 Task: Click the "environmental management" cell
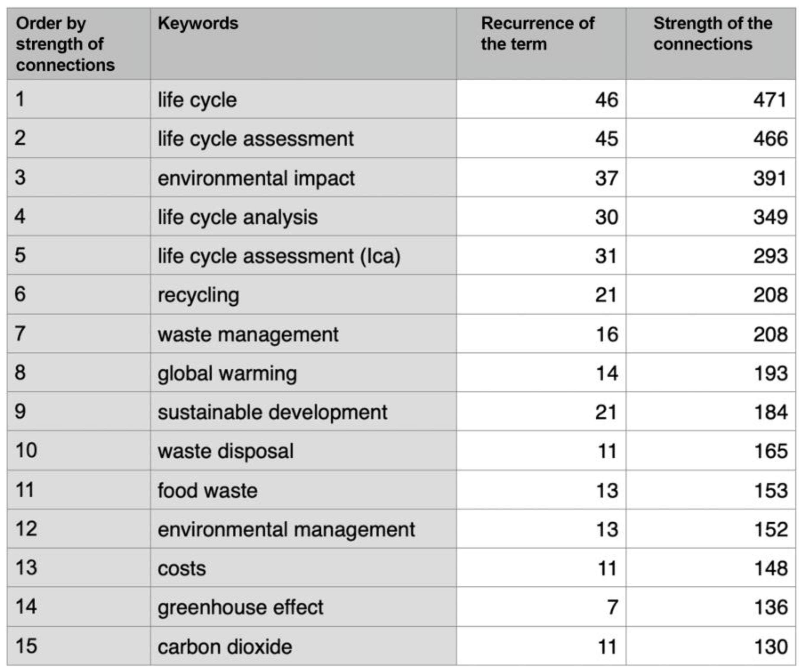click(286, 529)
